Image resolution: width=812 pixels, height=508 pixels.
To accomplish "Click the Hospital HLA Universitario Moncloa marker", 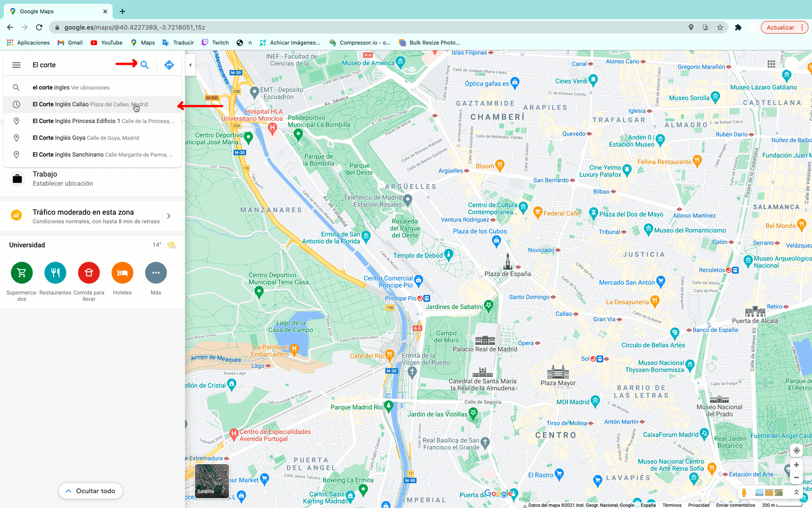I will click(273, 128).
